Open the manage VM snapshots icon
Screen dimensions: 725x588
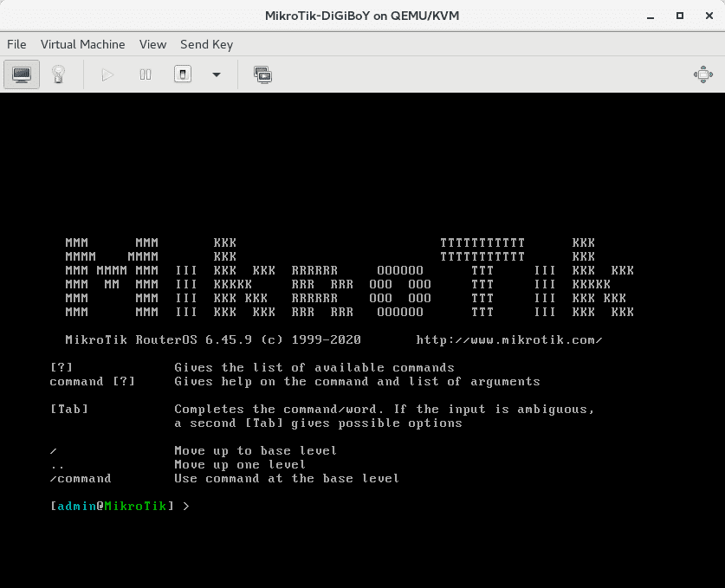pyautogui.click(x=262, y=74)
